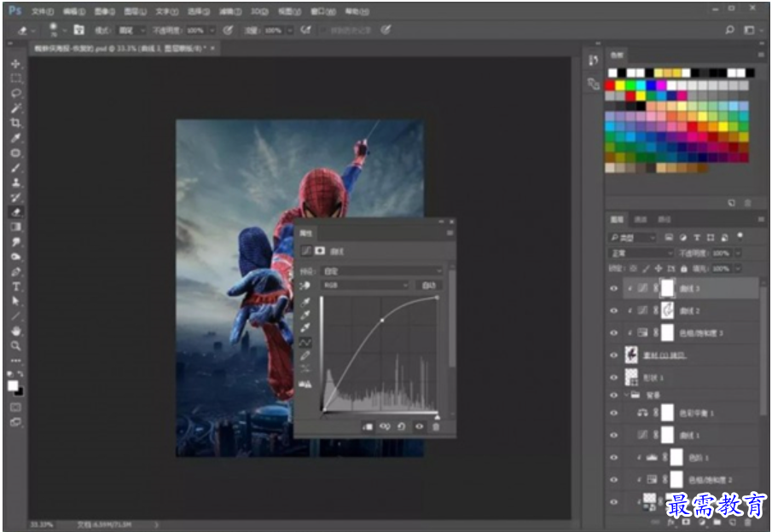This screenshot has height=532, width=772.
Task: Open the 滤镜 (Filter) menu
Action: pos(230,11)
